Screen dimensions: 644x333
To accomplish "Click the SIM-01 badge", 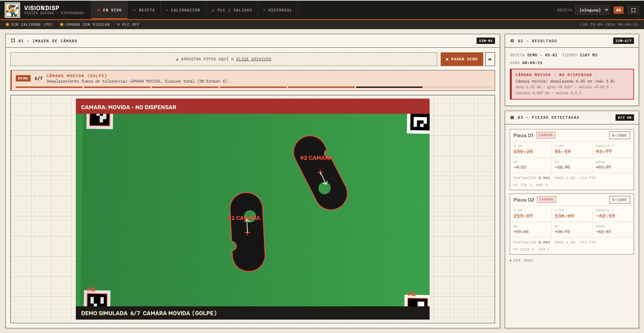I will click(486, 41).
